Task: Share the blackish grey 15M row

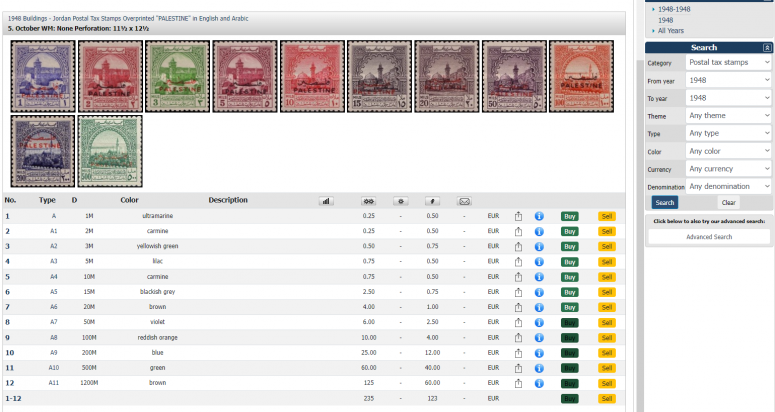Action: point(518,292)
